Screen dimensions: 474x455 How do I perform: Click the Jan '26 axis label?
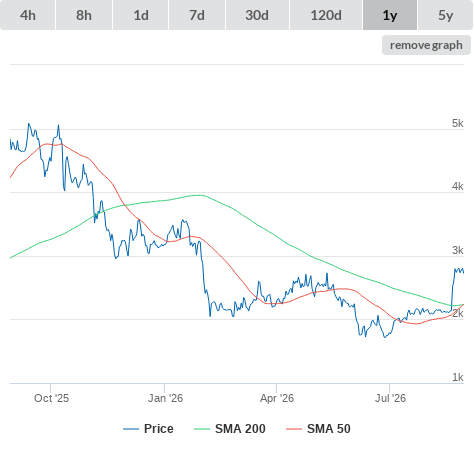[x=165, y=398]
